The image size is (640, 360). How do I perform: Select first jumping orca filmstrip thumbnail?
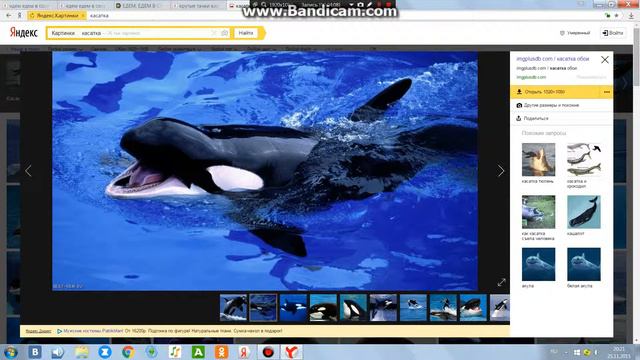(233, 308)
